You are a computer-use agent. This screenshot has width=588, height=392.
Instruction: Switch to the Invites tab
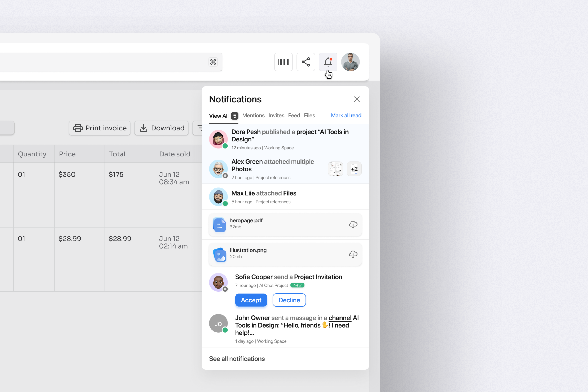click(276, 115)
